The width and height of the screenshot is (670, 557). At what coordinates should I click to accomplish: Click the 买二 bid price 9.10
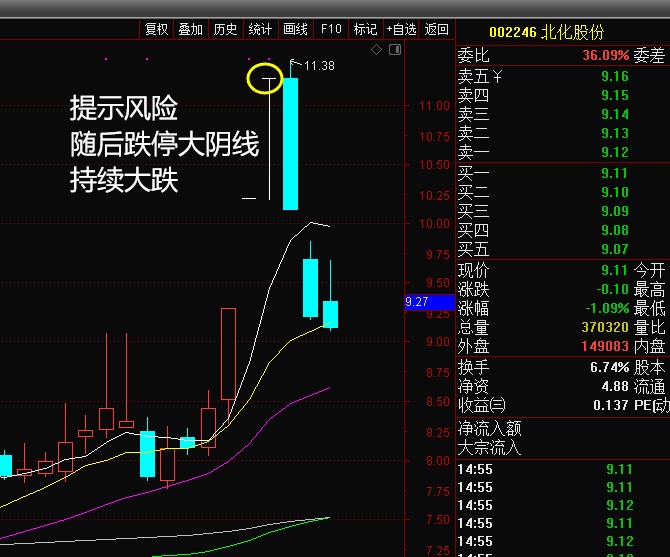point(615,192)
